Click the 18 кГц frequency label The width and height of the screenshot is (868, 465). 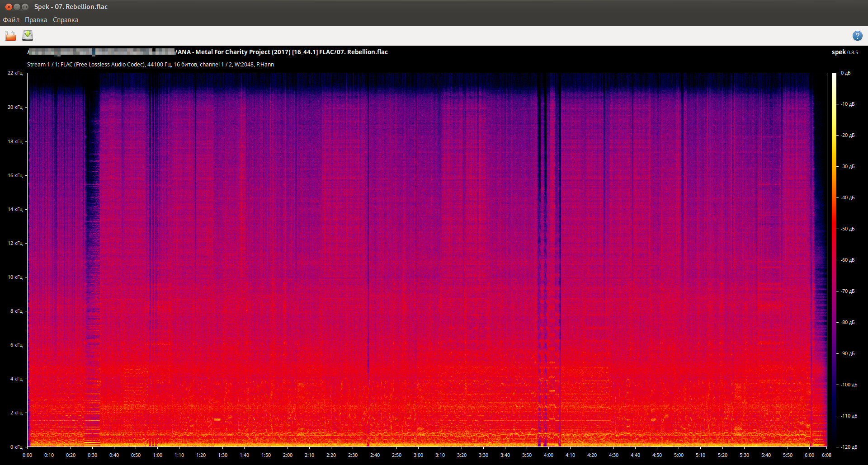click(x=15, y=141)
